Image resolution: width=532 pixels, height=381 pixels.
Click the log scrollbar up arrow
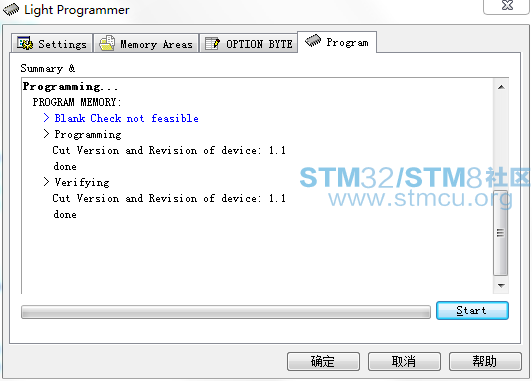tap(501, 87)
